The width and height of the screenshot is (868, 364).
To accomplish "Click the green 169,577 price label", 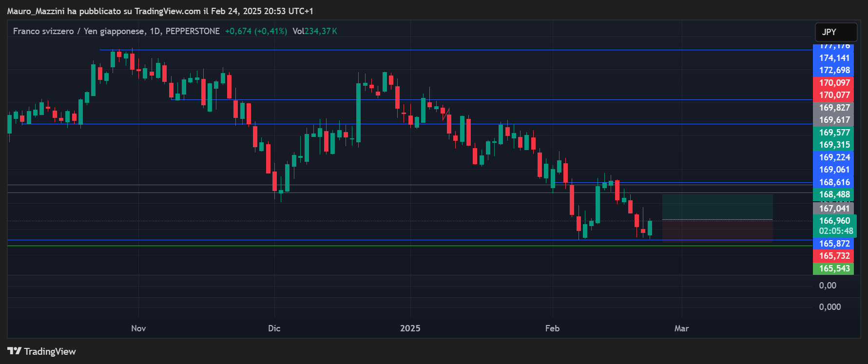I will (x=833, y=133).
